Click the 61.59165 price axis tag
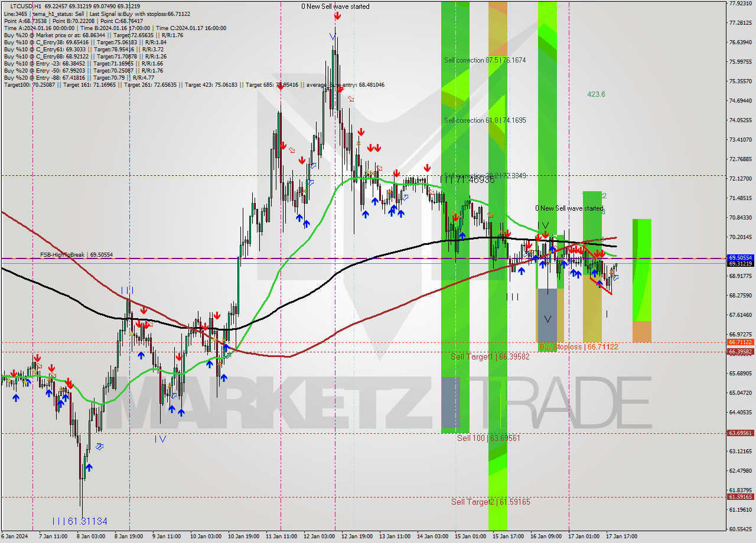The height and width of the screenshot is (543, 756). 741,497
